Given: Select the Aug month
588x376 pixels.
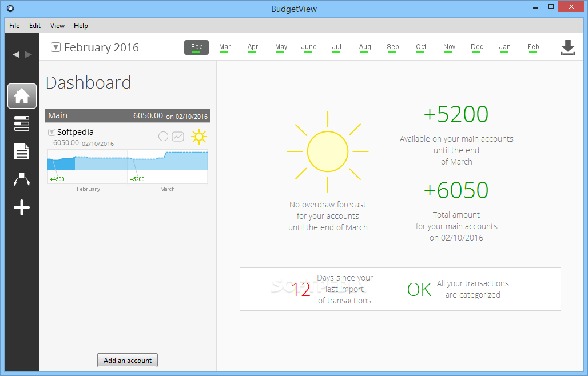Looking at the screenshot, I should pos(364,47).
